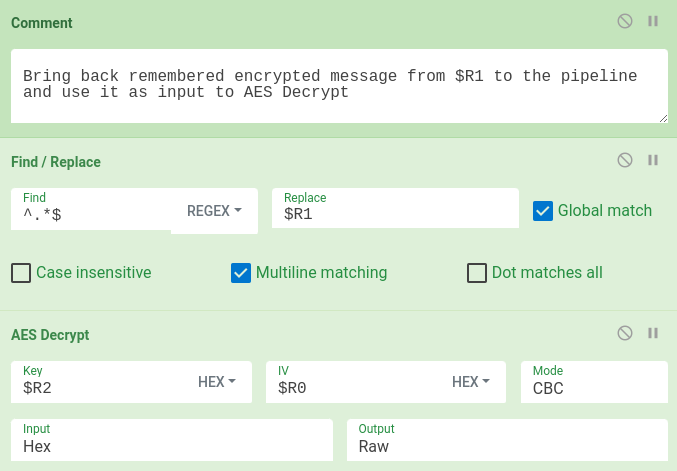Open the IV HEX format dropdown
The height and width of the screenshot is (471, 677).
[x=471, y=382]
